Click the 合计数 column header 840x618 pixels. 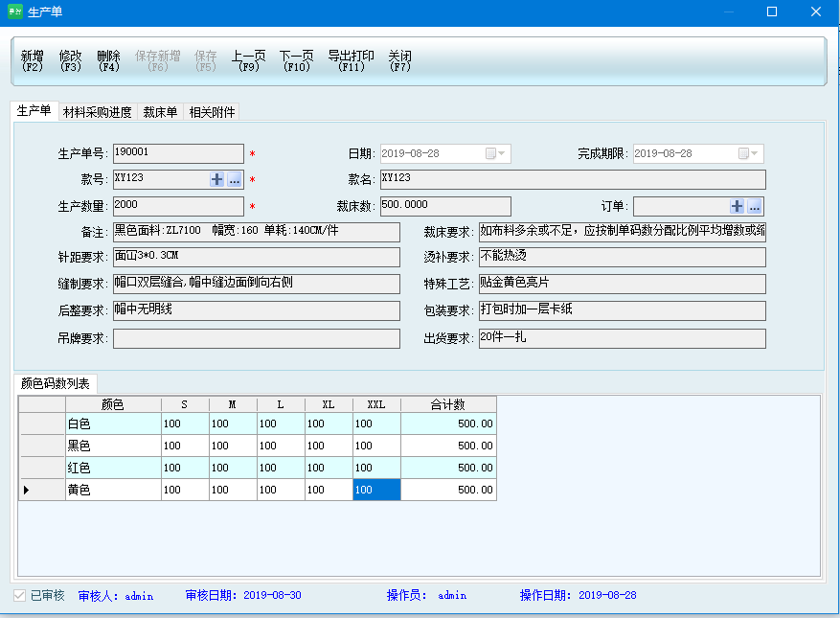coord(447,405)
